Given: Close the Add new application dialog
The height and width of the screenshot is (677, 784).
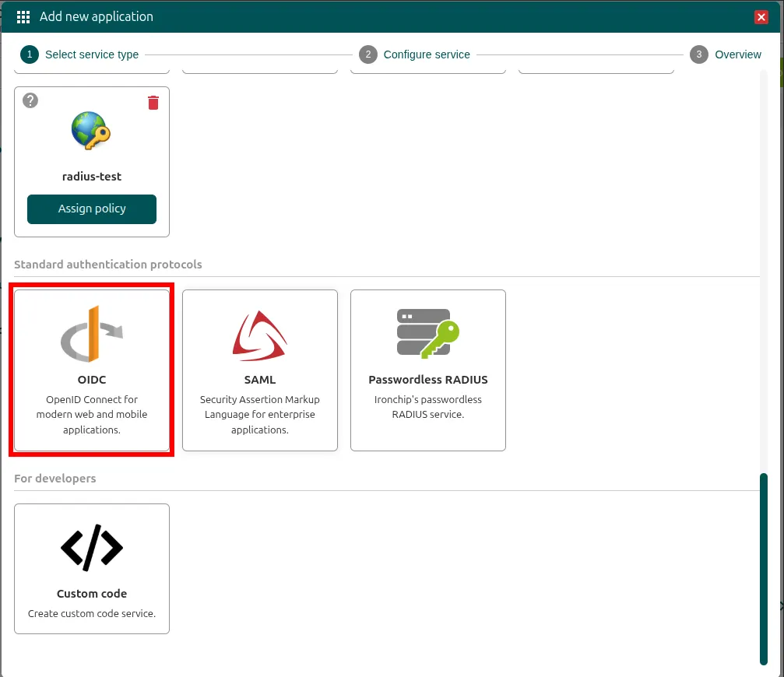Looking at the screenshot, I should point(761,17).
